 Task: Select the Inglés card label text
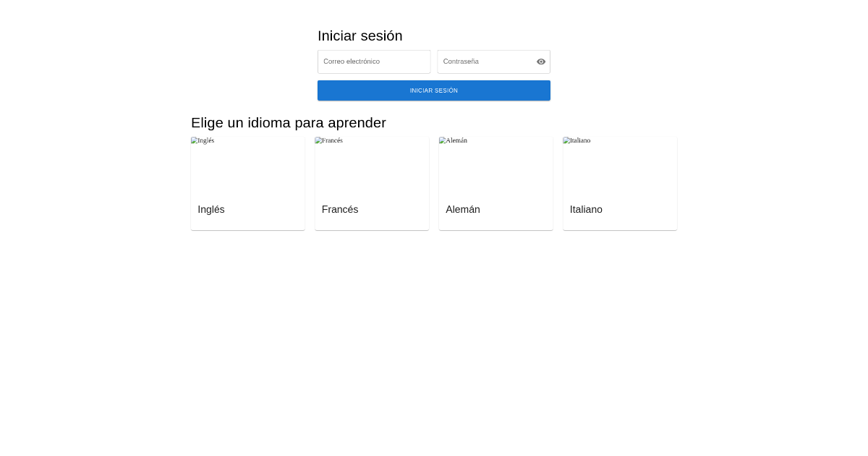click(211, 209)
